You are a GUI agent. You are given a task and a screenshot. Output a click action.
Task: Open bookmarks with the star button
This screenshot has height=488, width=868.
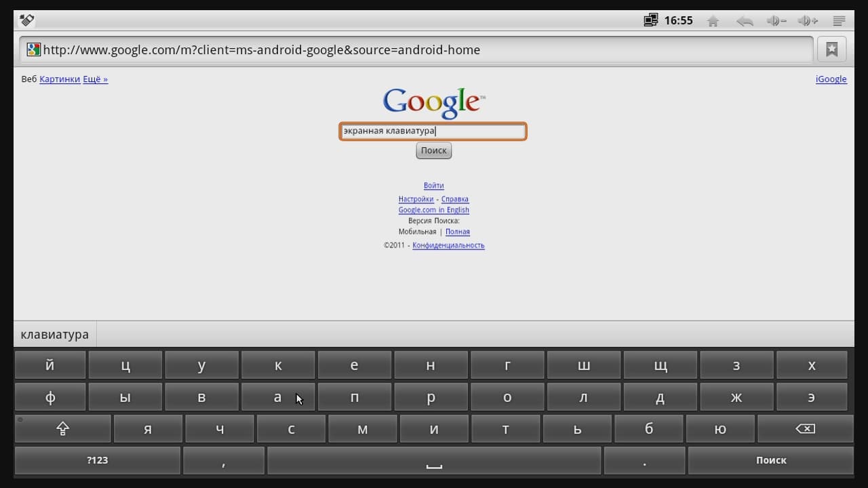[x=832, y=49]
